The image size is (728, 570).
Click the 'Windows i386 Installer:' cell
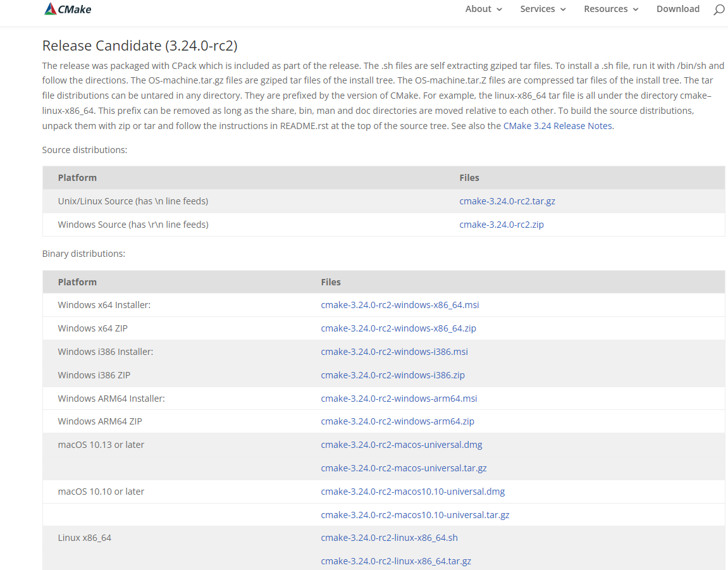pyautogui.click(x=106, y=352)
